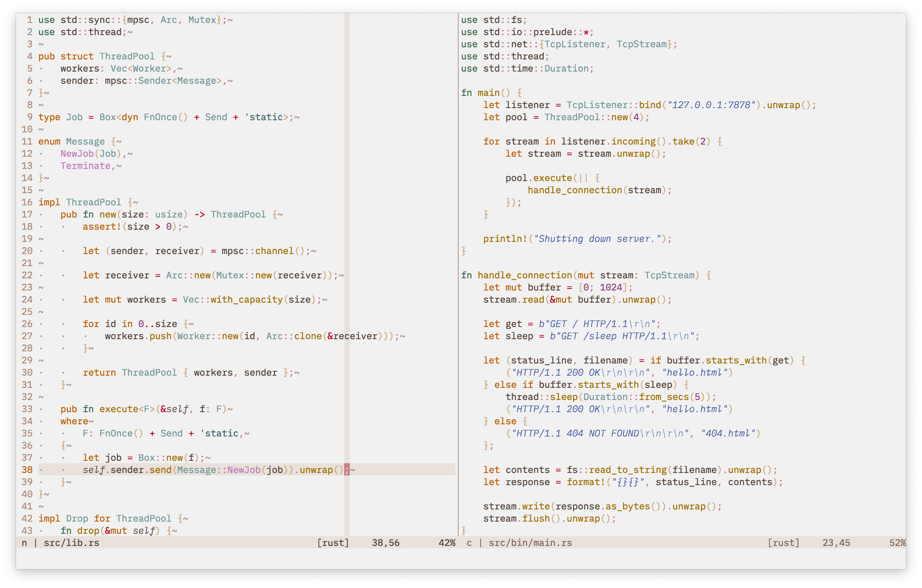Viewport: 922px width, 588px height.
Task: Click the fn main() declaration in right pane
Action: click(x=483, y=92)
